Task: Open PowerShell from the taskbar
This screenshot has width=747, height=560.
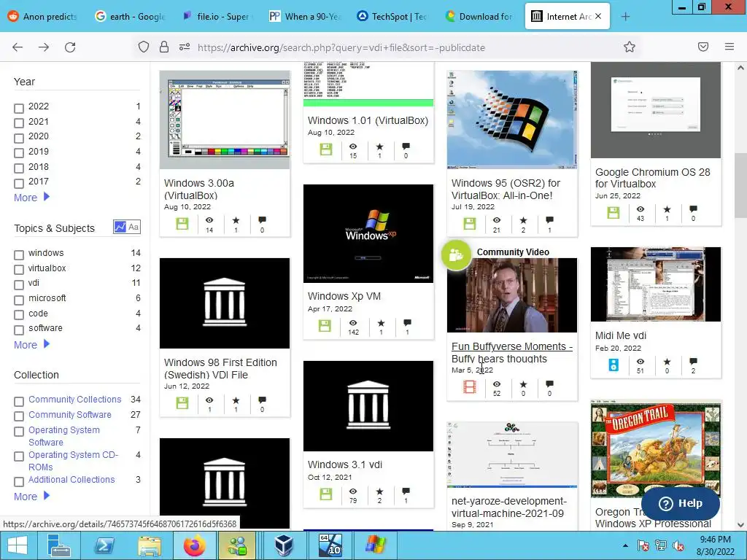Action: [104, 545]
